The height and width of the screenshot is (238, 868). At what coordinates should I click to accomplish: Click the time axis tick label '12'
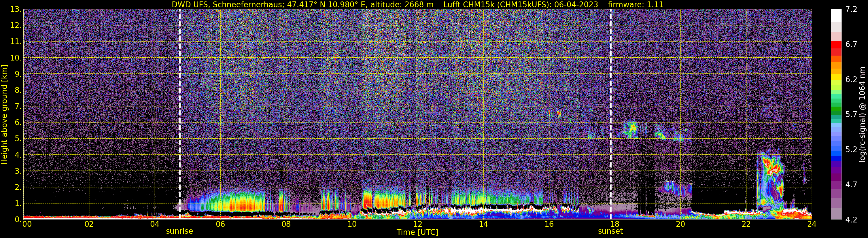(417, 224)
